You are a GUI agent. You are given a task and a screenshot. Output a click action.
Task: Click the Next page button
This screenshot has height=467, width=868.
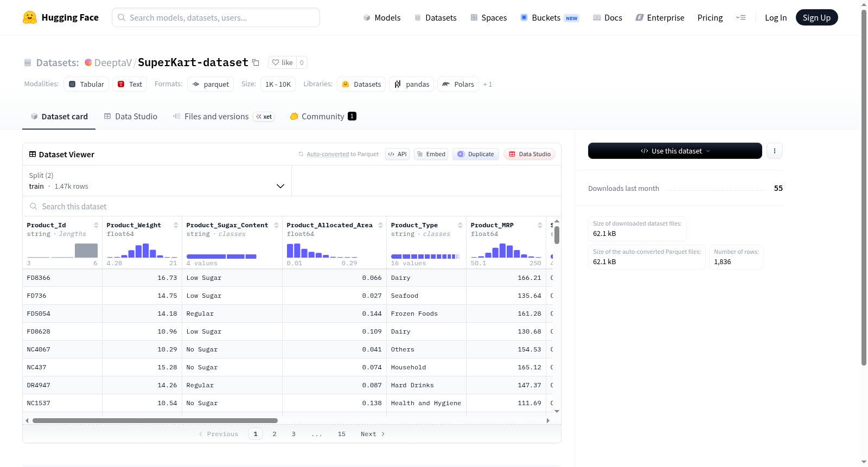tap(373, 434)
